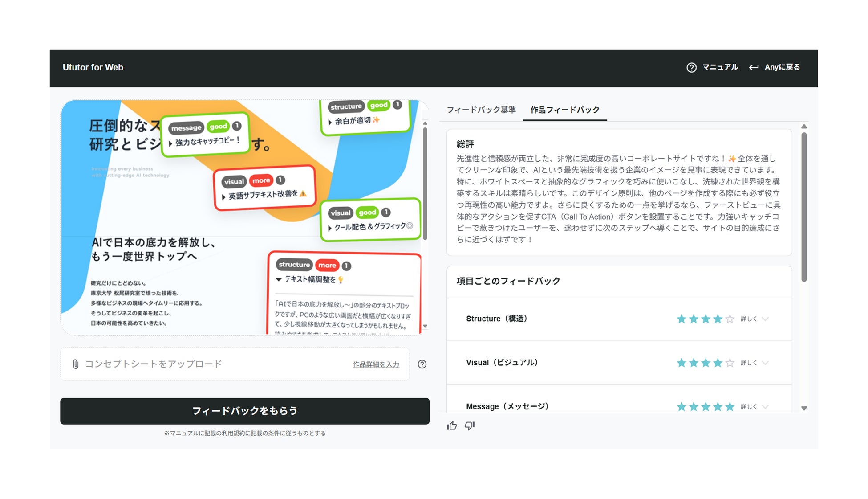The height and width of the screenshot is (499, 868).
Task: Click the thumbs up feedback icon
Action: coord(452,426)
